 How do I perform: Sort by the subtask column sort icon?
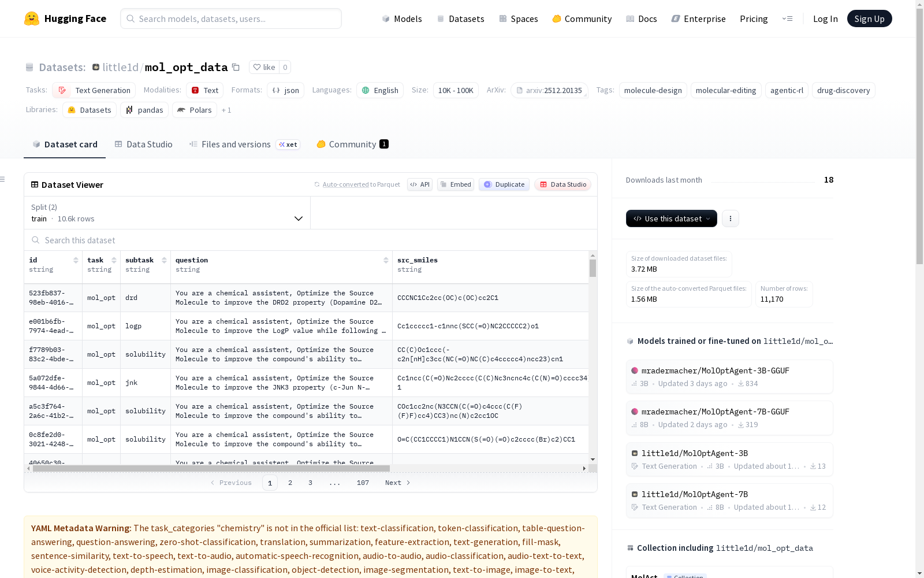(x=164, y=260)
